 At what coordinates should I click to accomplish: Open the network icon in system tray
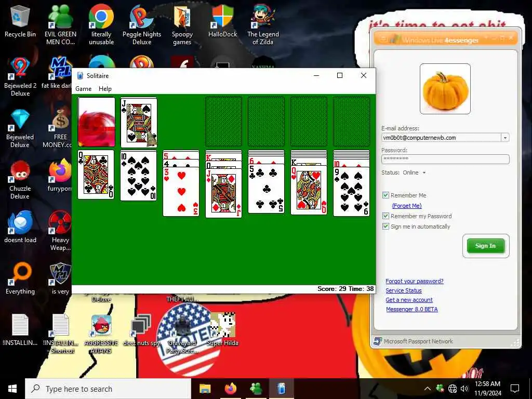pos(453,389)
